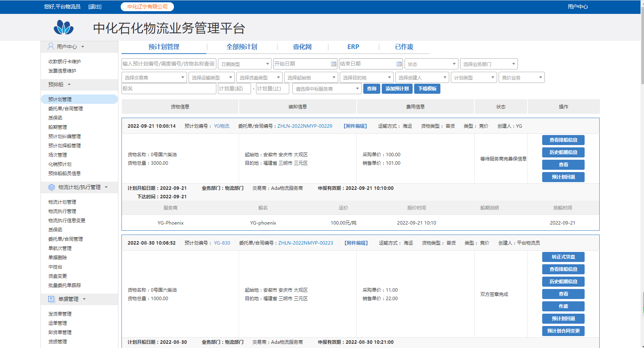The width and height of the screenshot is (644, 348).
Task: Switch to the 已作废 tab
Action: [404, 47]
